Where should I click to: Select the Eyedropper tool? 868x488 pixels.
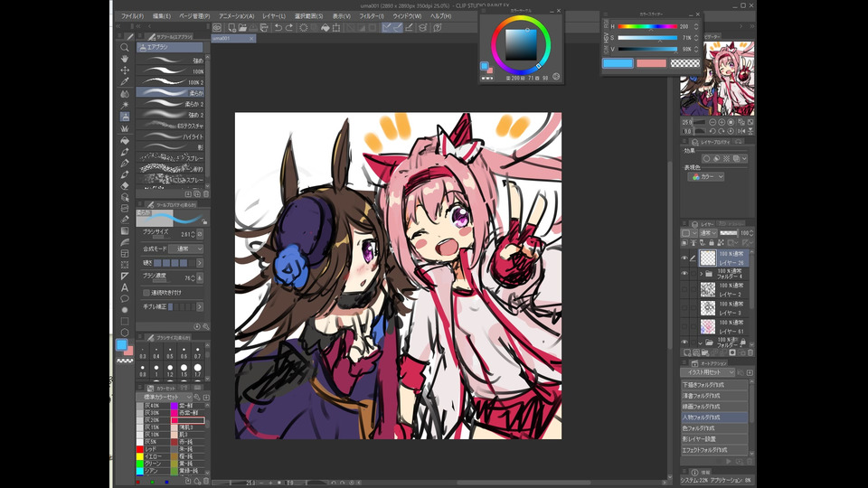coord(125,82)
